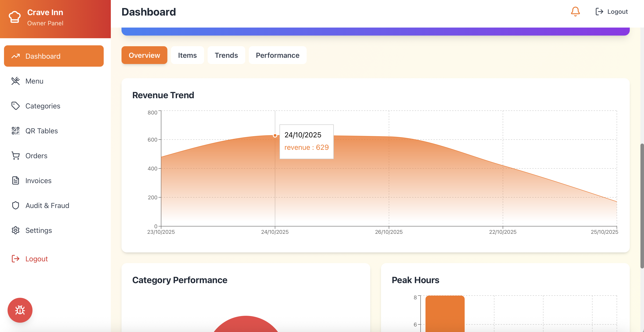This screenshot has height=332, width=644.
Task: Open the red bug report button
Action: click(20, 310)
